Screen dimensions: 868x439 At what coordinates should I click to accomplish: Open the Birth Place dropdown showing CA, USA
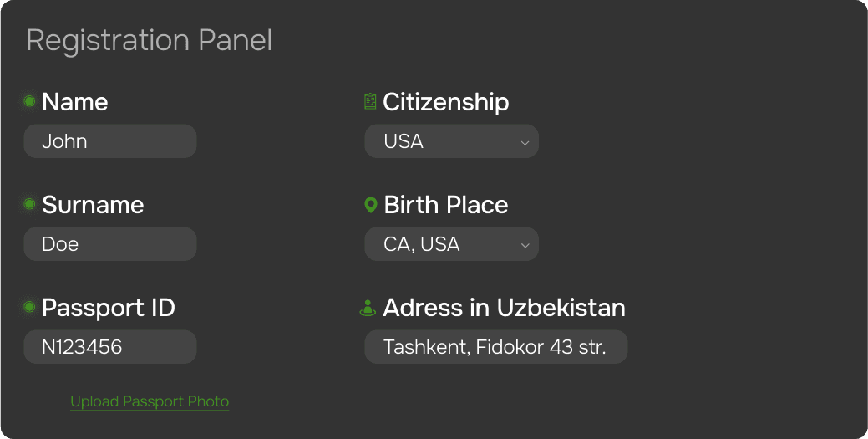(x=451, y=244)
